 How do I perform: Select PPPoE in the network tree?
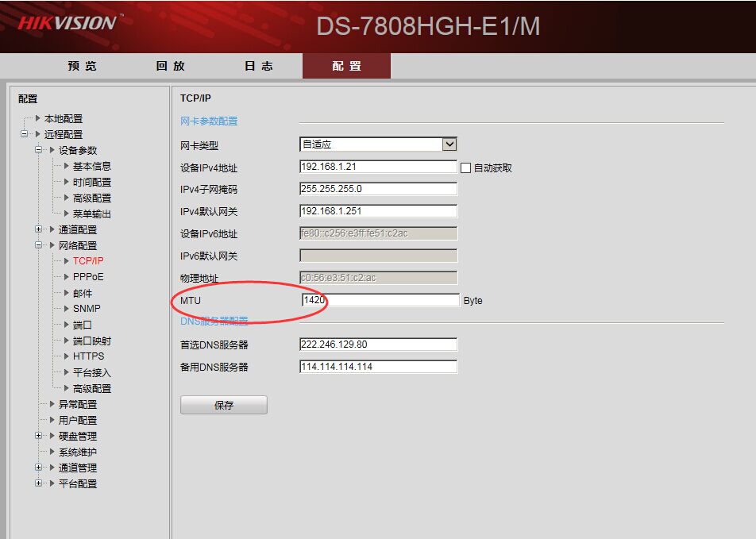87,277
